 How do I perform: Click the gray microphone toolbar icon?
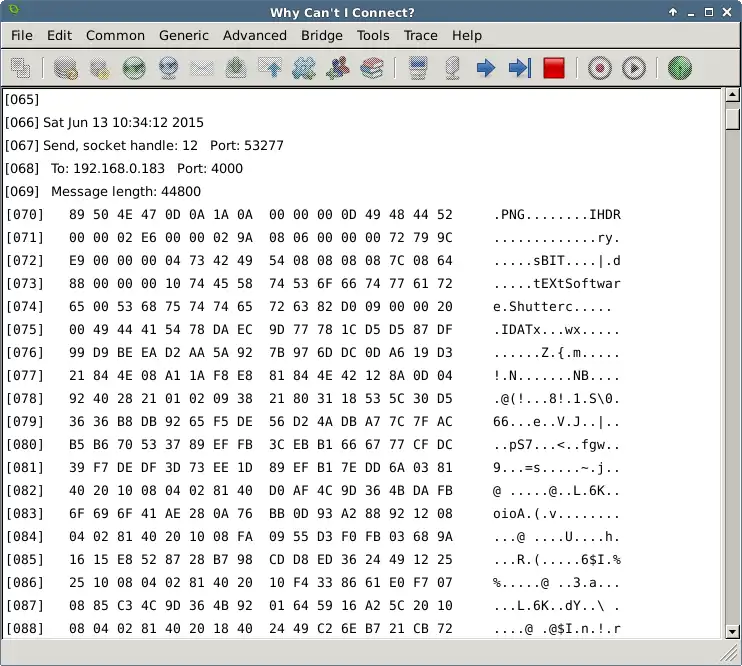[452, 68]
